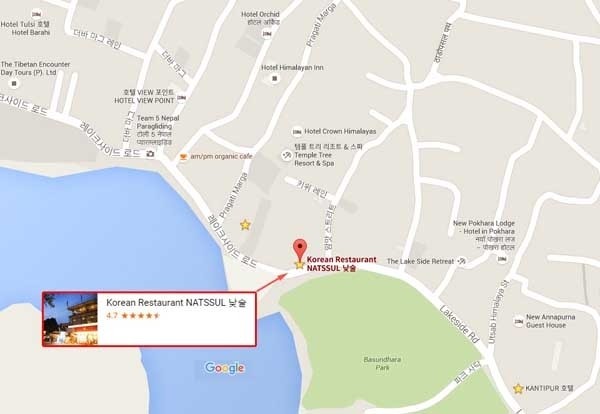Click the New Annapurna Guest House icon
600x414 pixels.
(518, 321)
